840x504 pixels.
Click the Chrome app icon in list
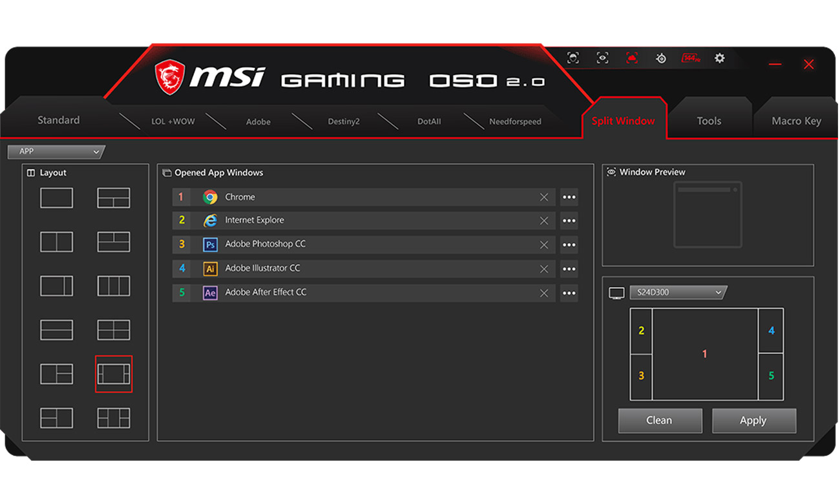tap(210, 197)
